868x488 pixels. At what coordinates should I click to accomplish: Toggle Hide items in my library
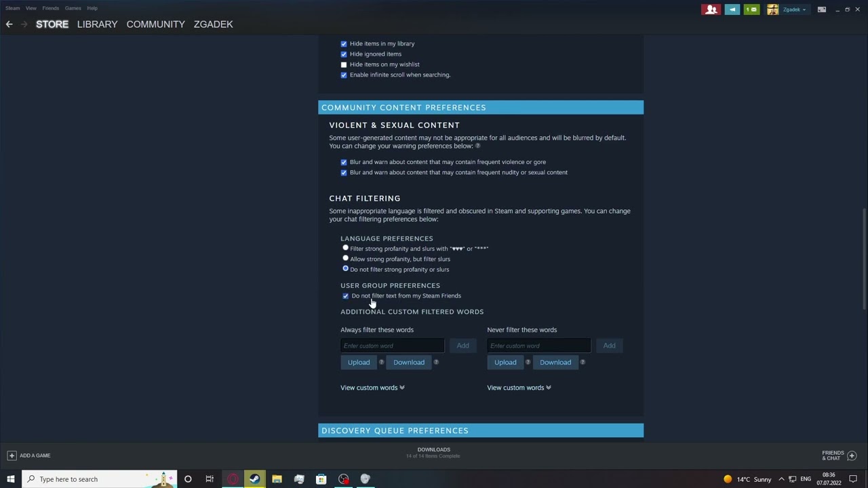[344, 44]
